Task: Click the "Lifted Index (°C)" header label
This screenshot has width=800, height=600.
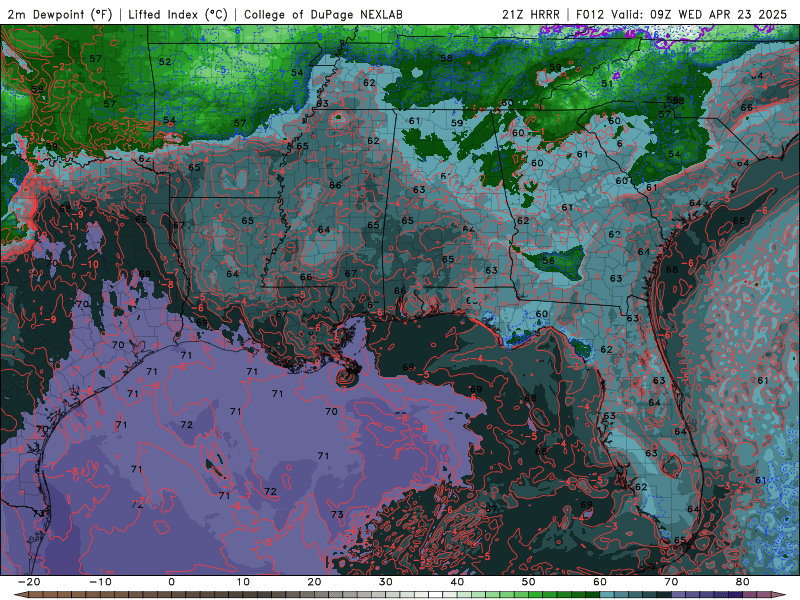Action: pos(178,14)
